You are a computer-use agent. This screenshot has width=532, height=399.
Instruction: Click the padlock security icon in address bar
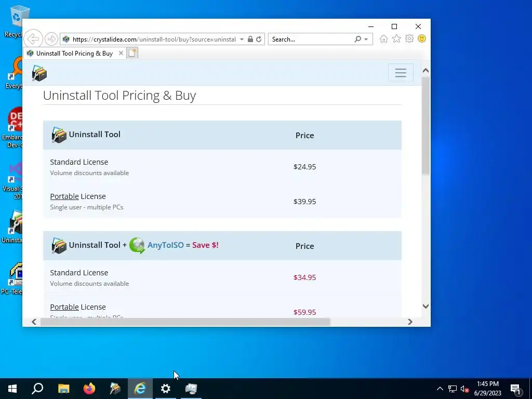tap(250, 39)
